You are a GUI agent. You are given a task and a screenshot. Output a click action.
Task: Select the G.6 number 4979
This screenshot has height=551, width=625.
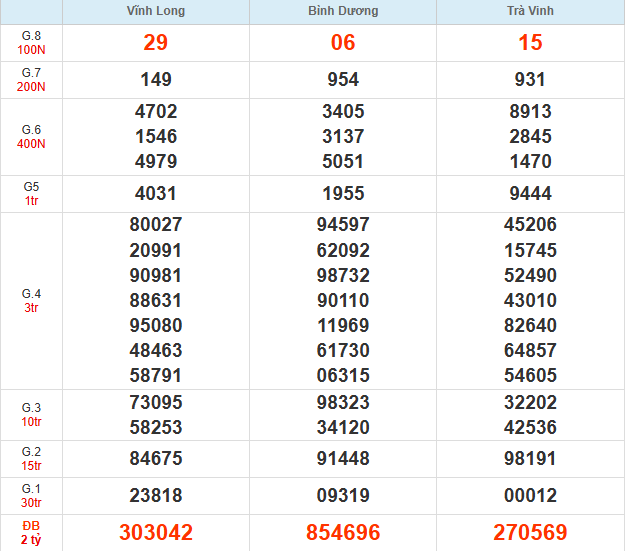point(156,161)
